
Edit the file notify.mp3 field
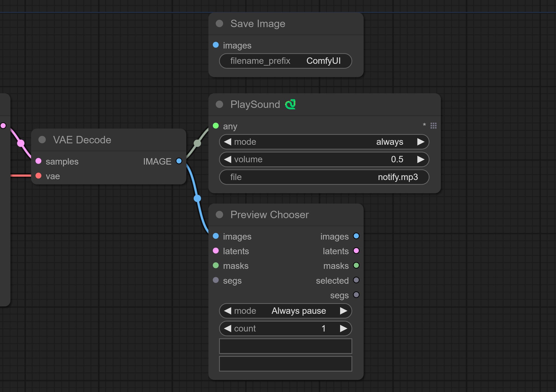(x=324, y=177)
